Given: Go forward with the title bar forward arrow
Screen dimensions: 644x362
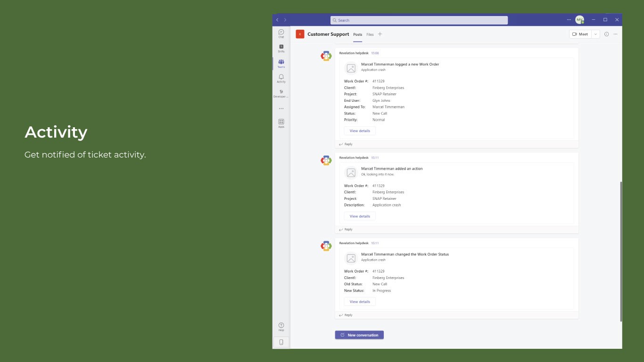Looking at the screenshot, I should click(x=285, y=20).
